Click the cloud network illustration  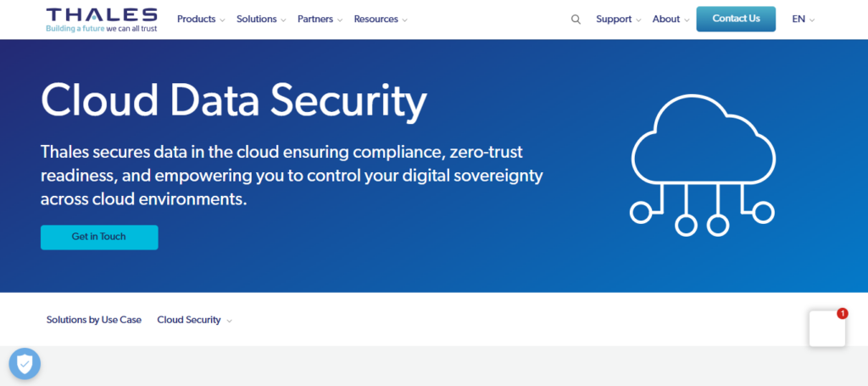tap(703, 165)
